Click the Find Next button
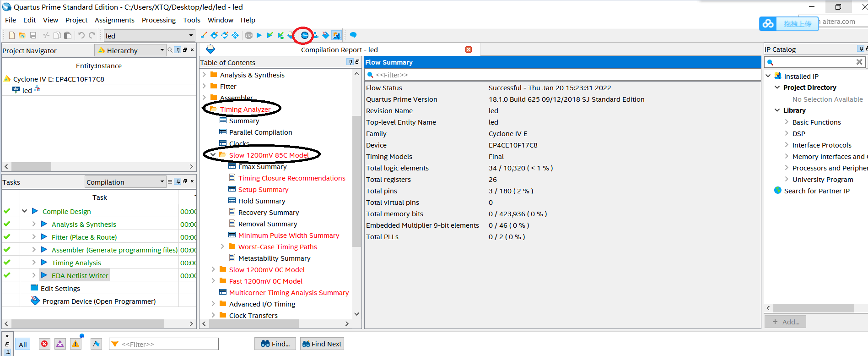 pyautogui.click(x=322, y=344)
